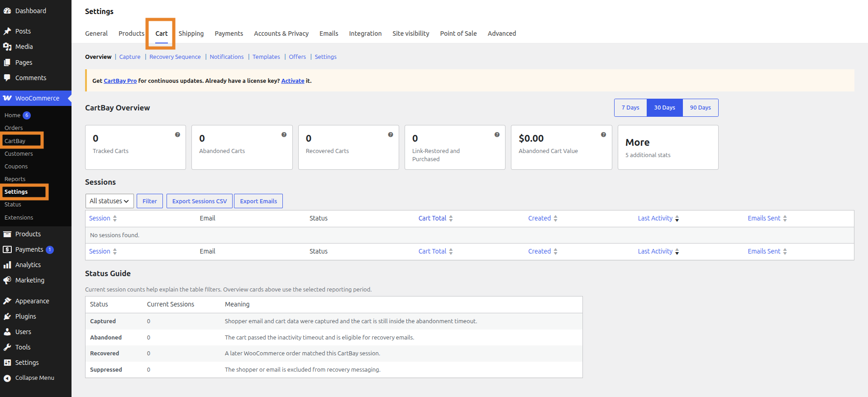Click help icon on Recovered Carts card
The height and width of the screenshot is (397, 868).
pyautogui.click(x=391, y=134)
